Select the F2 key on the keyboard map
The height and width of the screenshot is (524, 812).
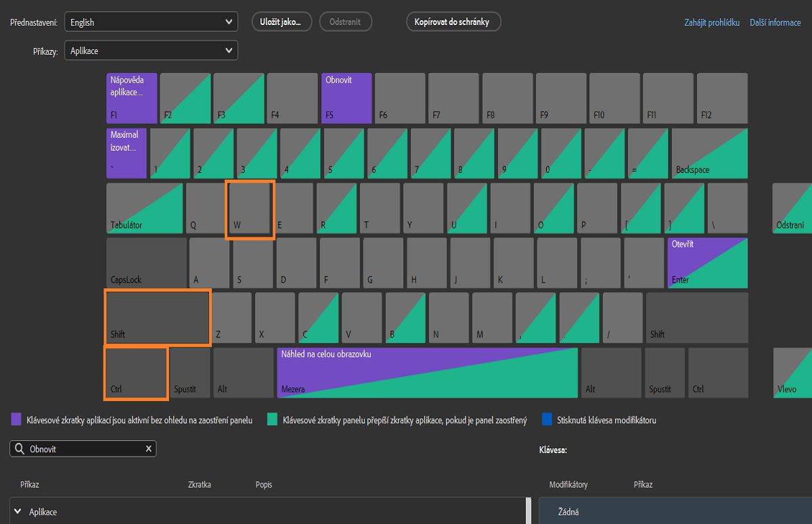coord(185,98)
